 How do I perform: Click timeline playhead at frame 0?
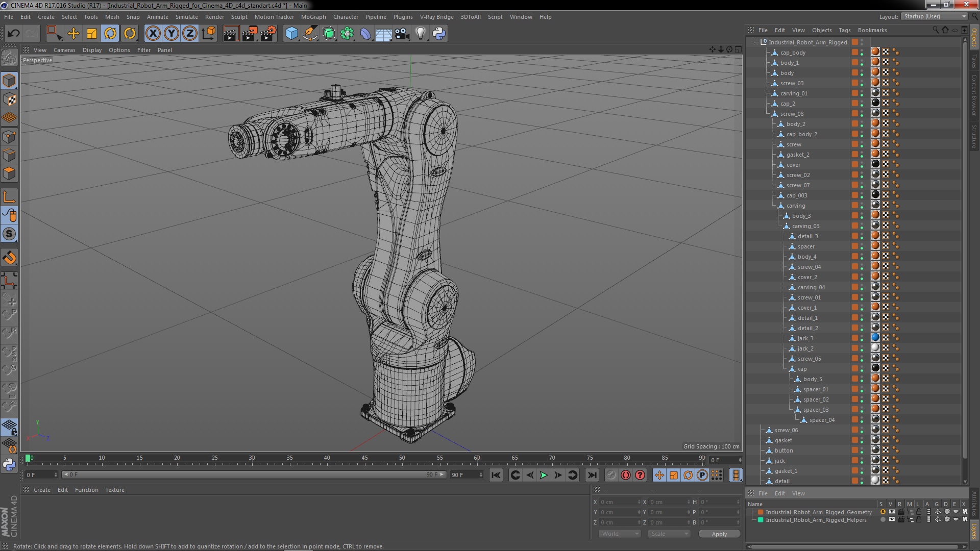coord(28,458)
